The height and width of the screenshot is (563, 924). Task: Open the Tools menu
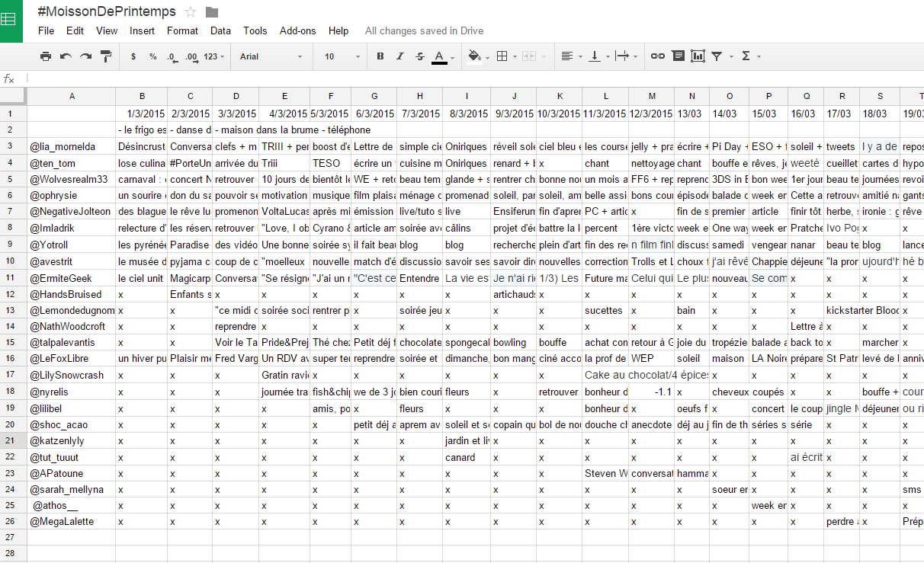pyautogui.click(x=255, y=31)
